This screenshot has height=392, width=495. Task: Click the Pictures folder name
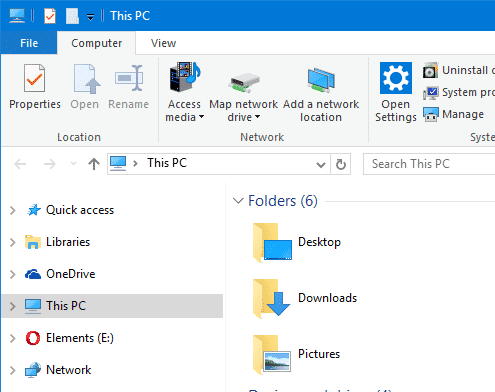pos(319,354)
